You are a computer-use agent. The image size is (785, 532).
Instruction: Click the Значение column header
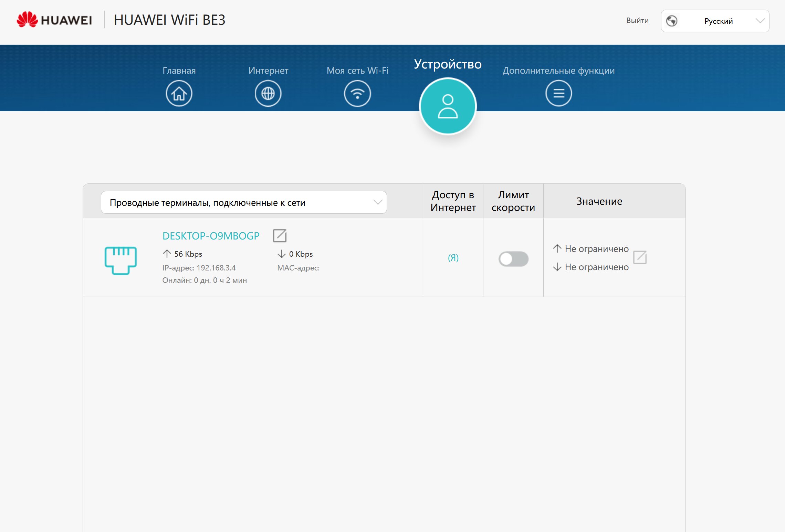click(599, 201)
